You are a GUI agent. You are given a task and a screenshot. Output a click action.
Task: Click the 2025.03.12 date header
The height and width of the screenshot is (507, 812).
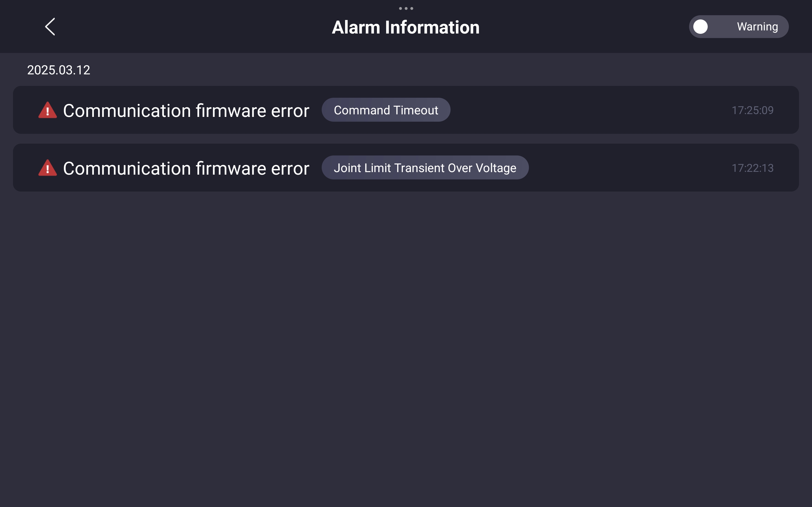(x=58, y=70)
